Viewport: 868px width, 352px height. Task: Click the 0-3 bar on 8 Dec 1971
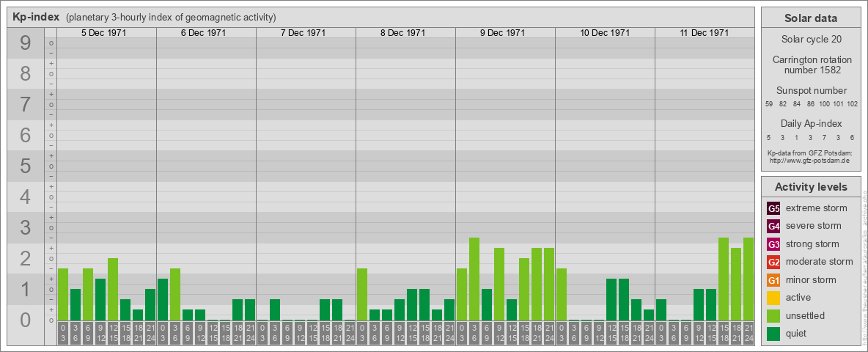[361, 295]
